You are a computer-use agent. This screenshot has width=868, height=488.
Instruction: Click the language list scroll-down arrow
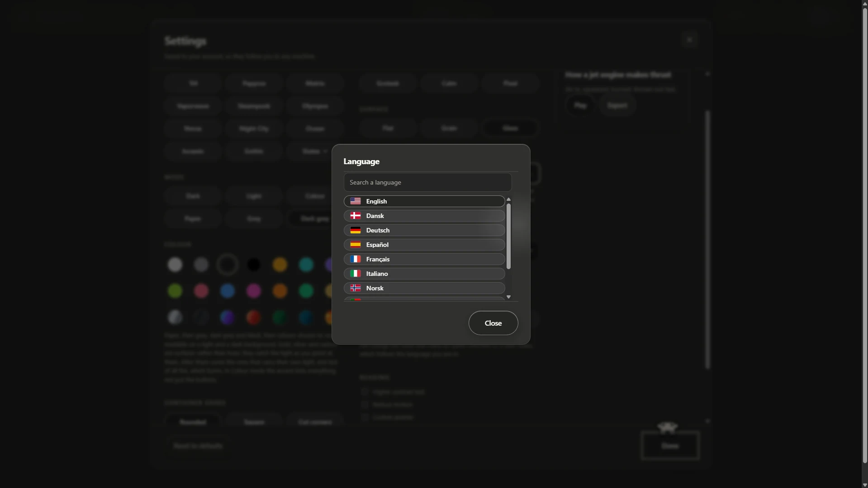(x=508, y=297)
